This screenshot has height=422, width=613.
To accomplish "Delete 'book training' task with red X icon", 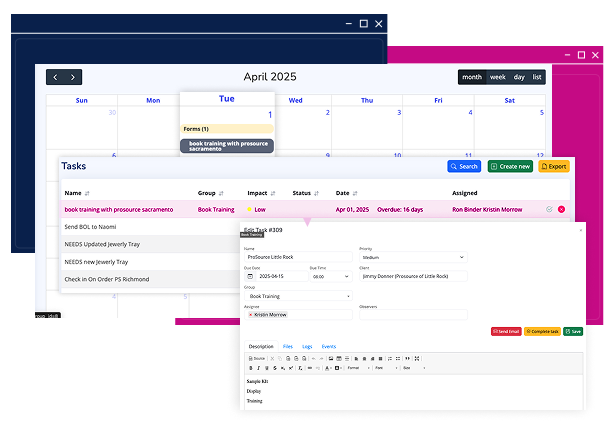I will [561, 209].
